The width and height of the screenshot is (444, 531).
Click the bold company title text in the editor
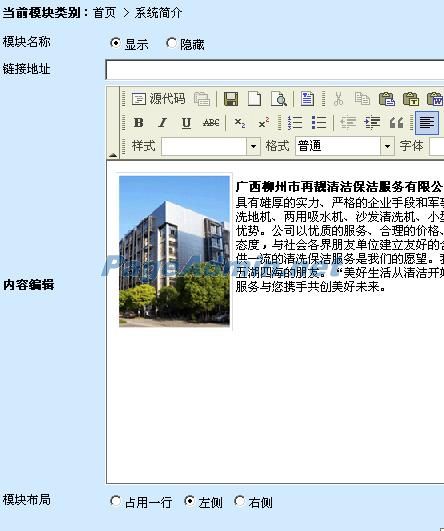(339, 187)
